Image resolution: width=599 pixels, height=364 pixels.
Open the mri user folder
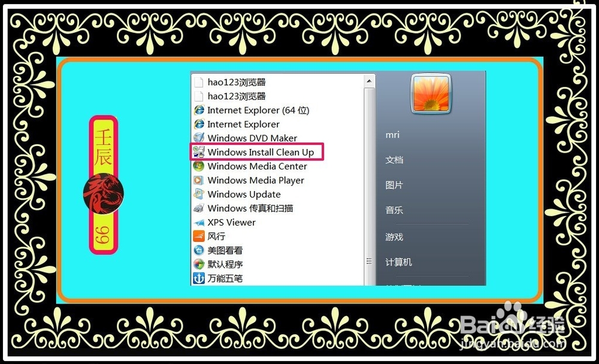pos(392,135)
